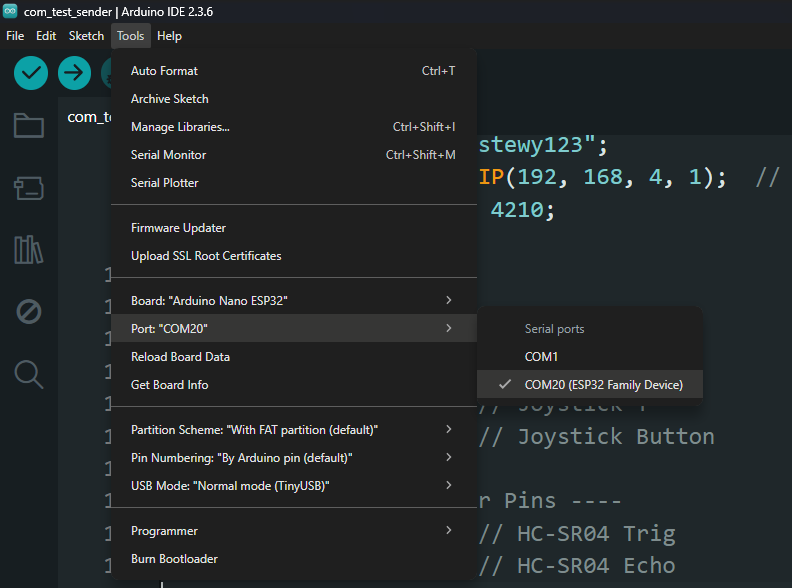Open Manage Libraries from the menu
Viewport: 792px width, 588px height.
coord(294,127)
